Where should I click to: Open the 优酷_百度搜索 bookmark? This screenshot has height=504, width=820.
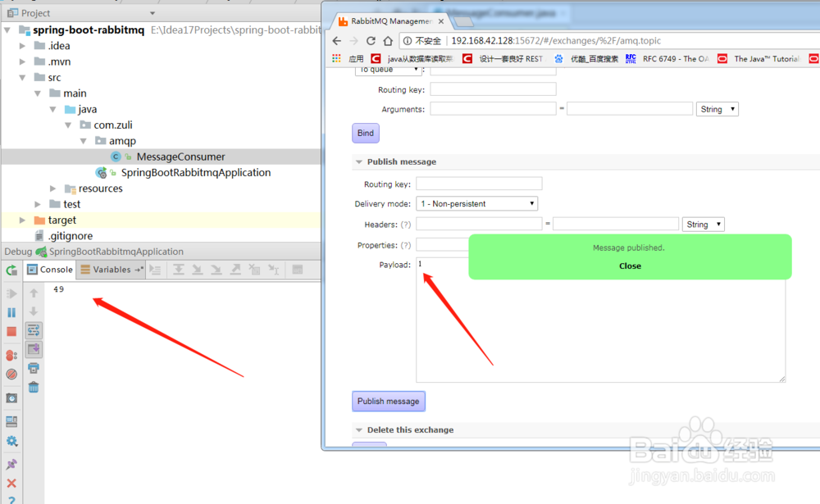point(586,58)
